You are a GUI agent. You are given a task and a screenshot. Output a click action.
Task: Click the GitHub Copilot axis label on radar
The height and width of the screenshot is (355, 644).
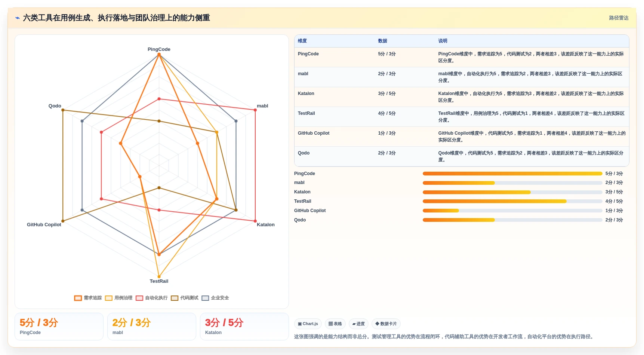point(44,225)
